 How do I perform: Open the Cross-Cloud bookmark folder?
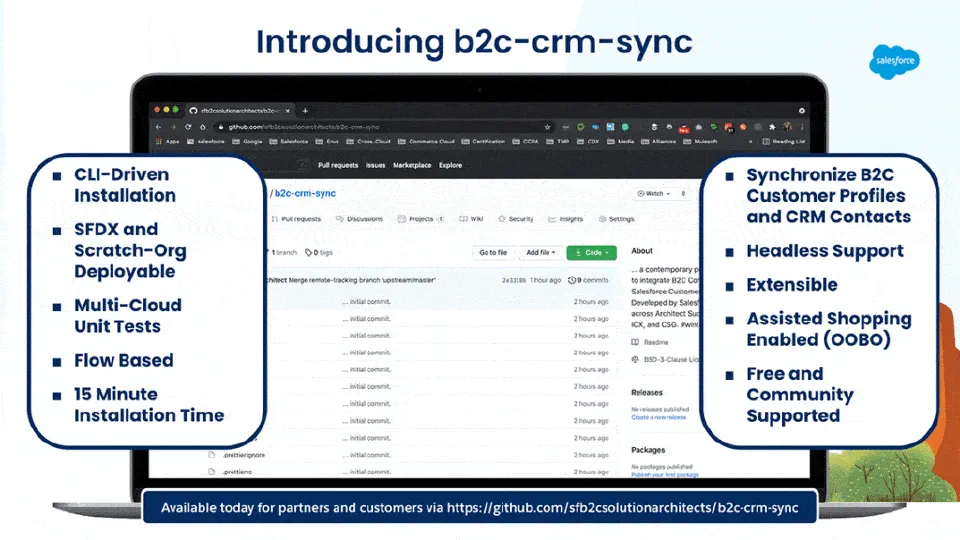tap(369, 141)
